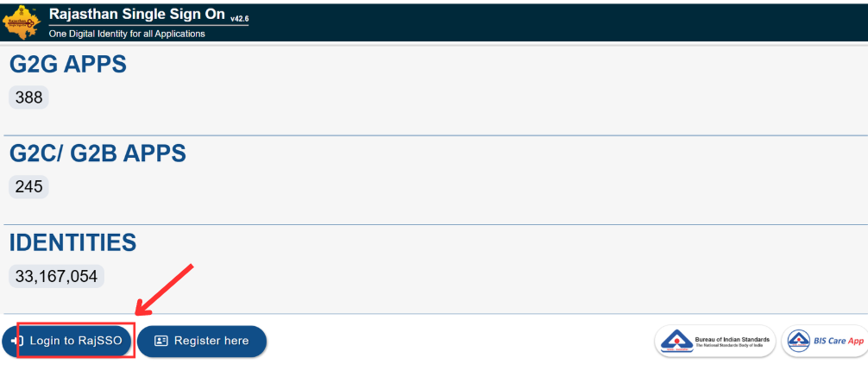Click the ID card icon beside Register
The width and height of the screenshot is (868, 389).
pos(161,342)
